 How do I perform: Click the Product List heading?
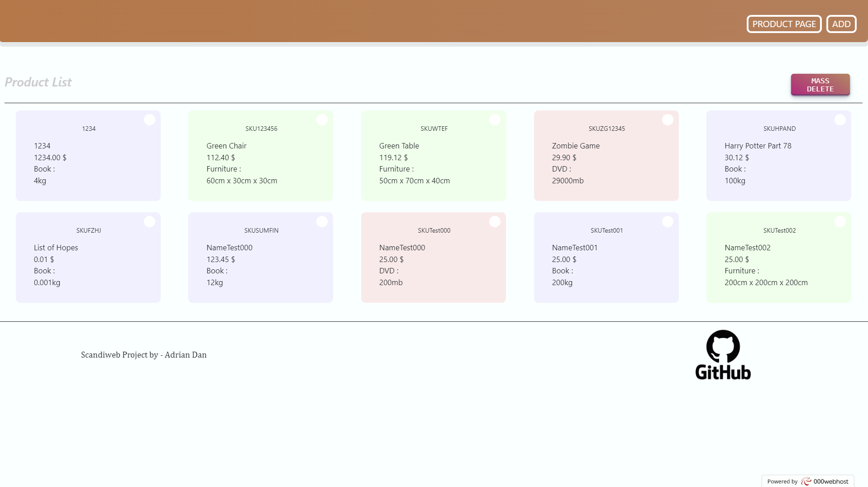point(38,82)
